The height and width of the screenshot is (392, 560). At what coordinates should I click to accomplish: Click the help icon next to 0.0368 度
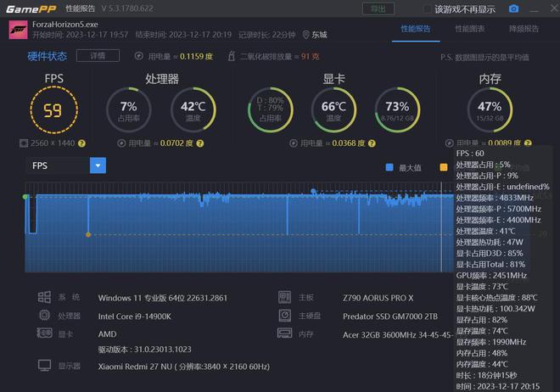pos(372,143)
